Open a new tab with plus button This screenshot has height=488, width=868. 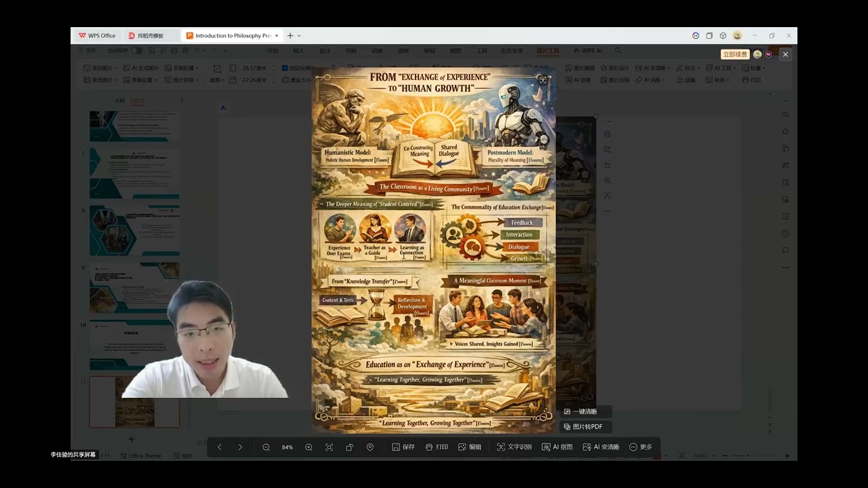(290, 35)
